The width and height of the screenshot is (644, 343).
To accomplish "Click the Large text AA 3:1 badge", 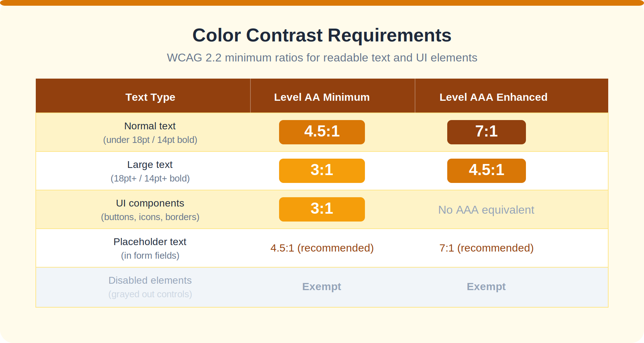I will 322,171.
